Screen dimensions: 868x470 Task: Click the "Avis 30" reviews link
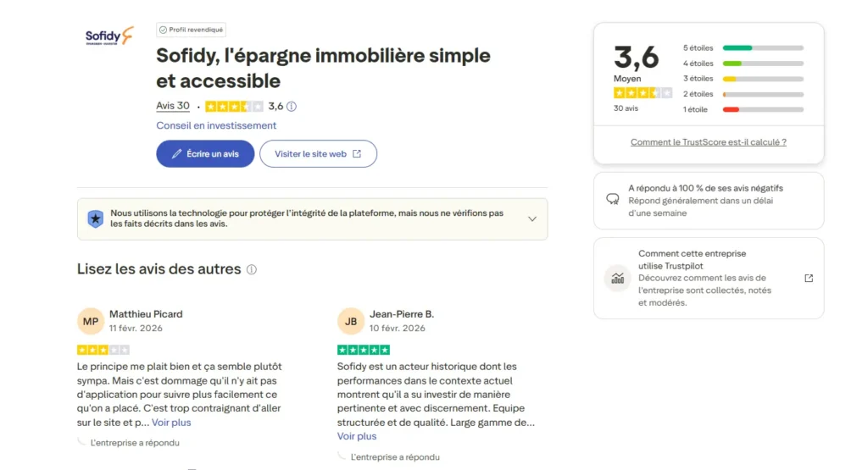tap(173, 106)
